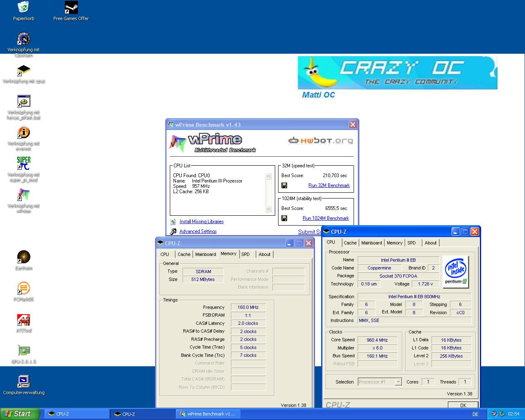Switch to CPU tab in memory CPU-Z window
The image size is (525, 420).
pyautogui.click(x=165, y=254)
